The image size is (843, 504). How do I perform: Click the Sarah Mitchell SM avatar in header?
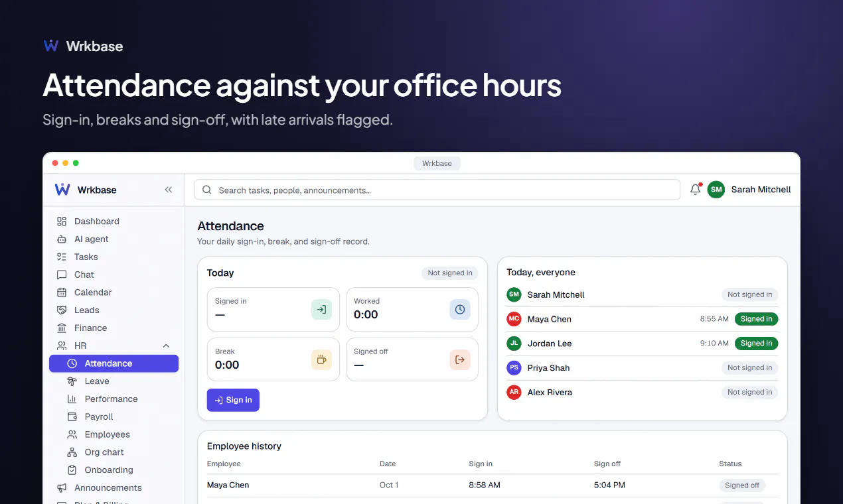point(716,190)
